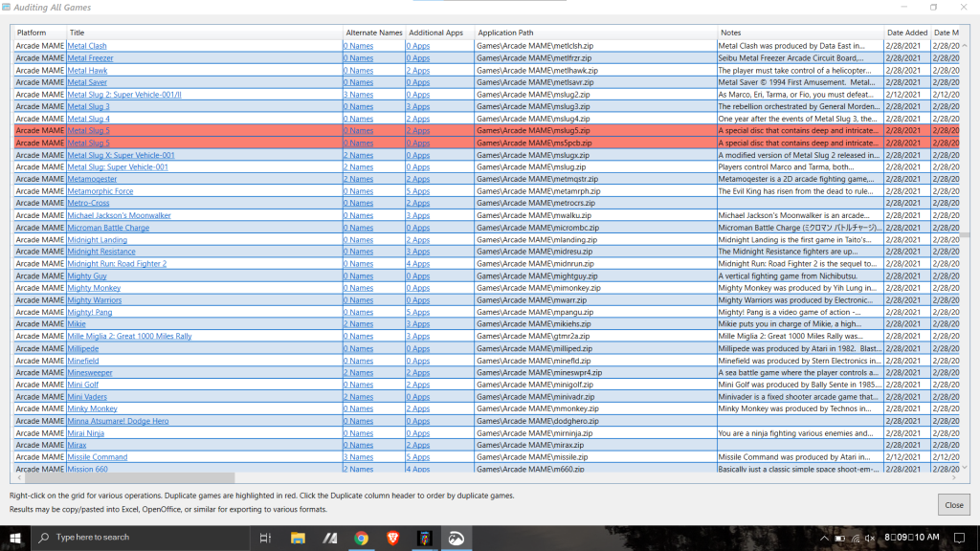
Task: Open Task View on the taskbar
Action: click(x=265, y=538)
